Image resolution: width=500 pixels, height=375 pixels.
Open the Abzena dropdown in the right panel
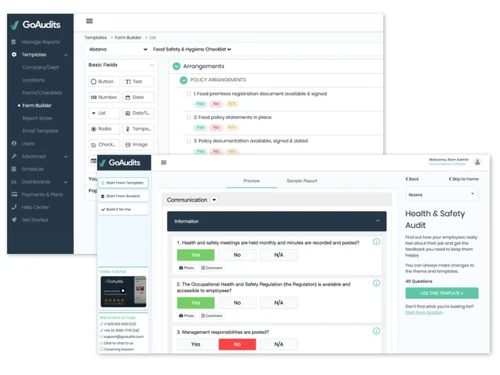(442, 194)
